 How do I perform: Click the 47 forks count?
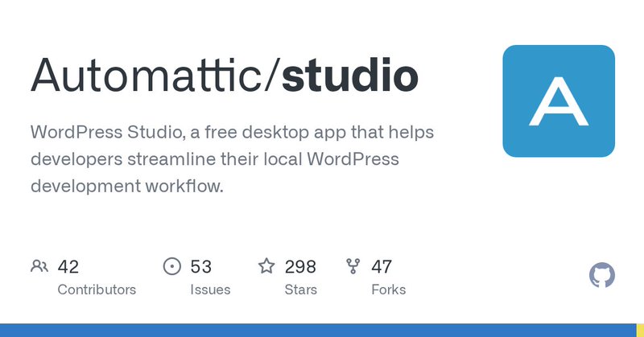382,267
